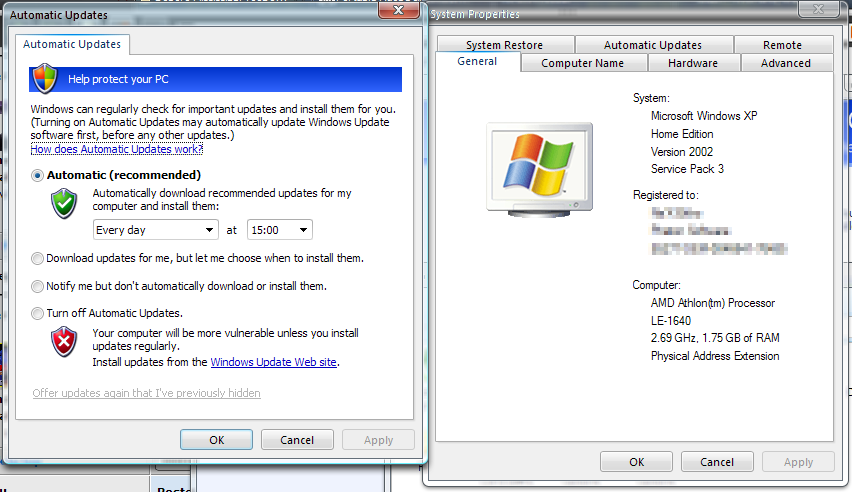Click OK in System Properties window
Viewport: 852px width, 492px height.
[x=636, y=462]
